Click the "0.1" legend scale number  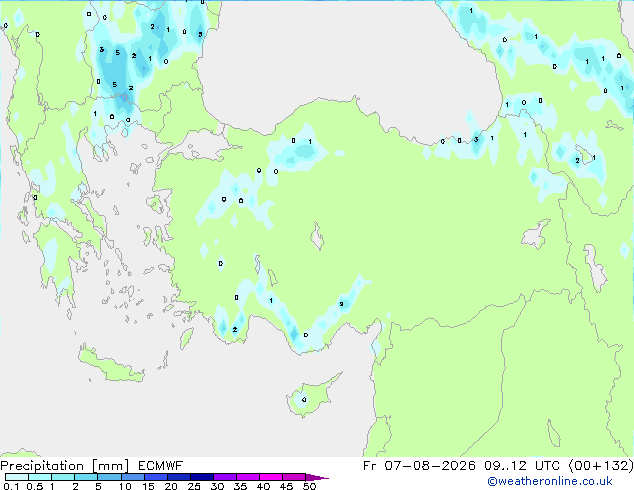(x=11, y=486)
